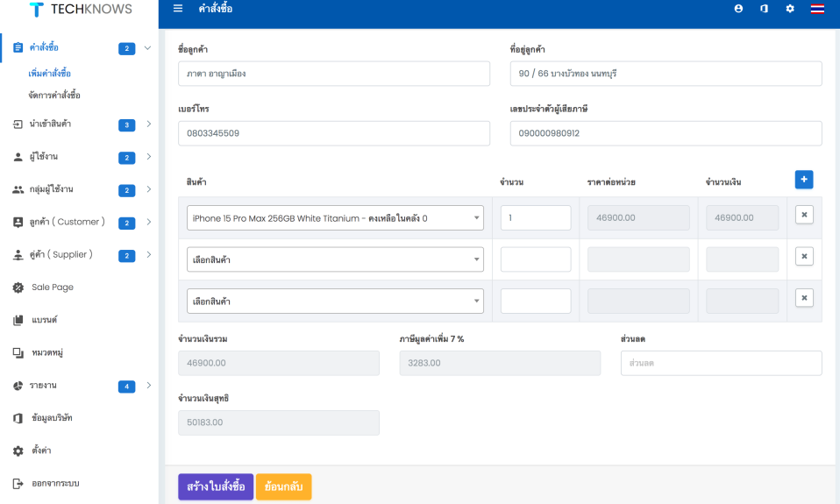840x504 pixels.
Task: Collapse the คำสั่งซื้อ menu chevron
Action: point(148,47)
